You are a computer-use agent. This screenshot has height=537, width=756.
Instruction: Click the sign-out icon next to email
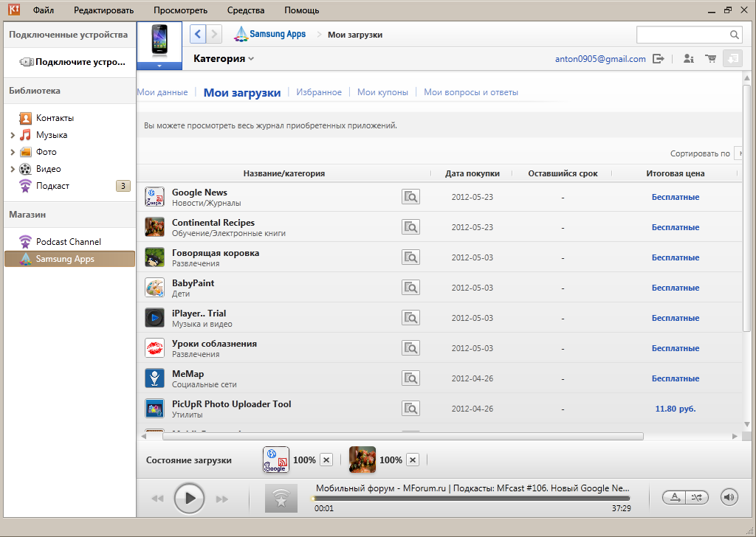(x=658, y=59)
